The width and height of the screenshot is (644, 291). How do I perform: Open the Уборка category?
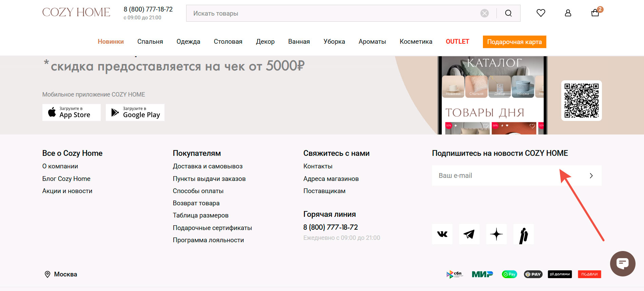[x=334, y=42]
